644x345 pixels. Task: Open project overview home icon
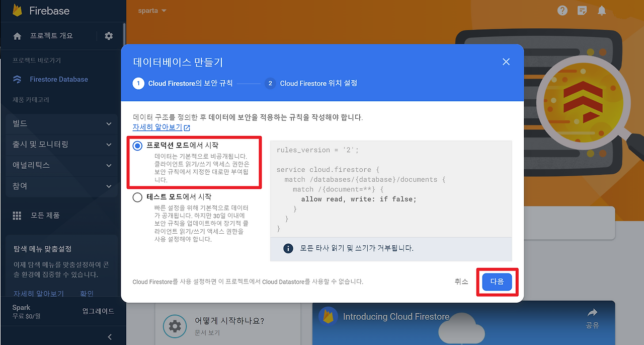pyautogui.click(x=17, y=36)
